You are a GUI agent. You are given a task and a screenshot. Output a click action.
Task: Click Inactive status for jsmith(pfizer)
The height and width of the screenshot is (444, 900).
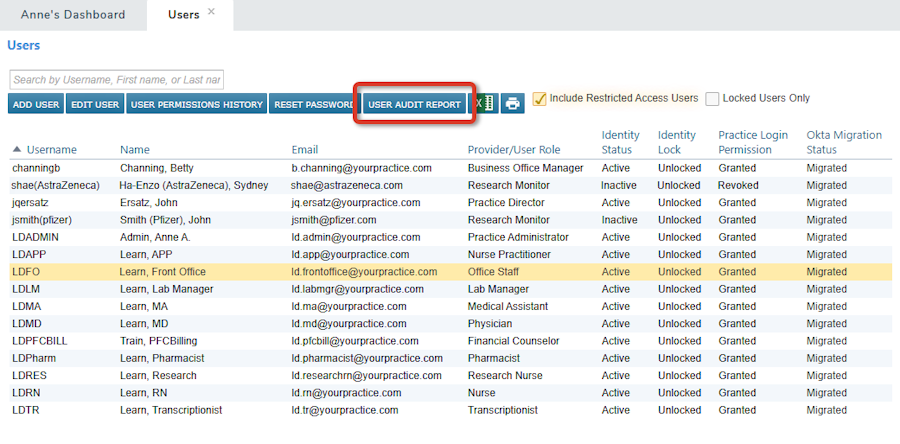619,220
